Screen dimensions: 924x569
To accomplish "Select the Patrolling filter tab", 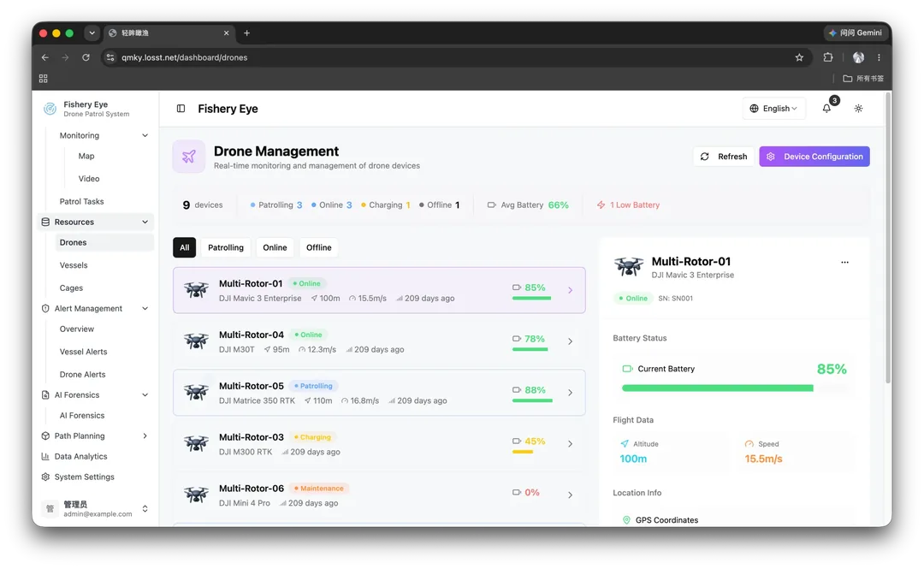I will coord(226,247).
